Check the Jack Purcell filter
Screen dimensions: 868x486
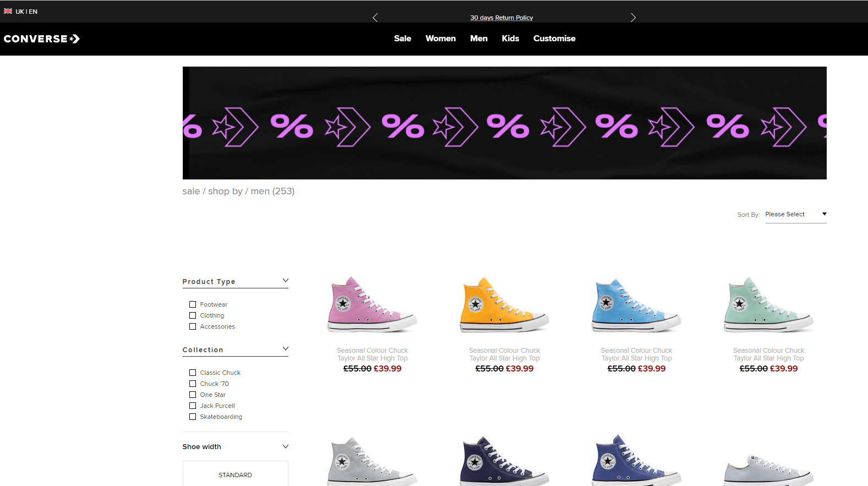coord(193,406)
